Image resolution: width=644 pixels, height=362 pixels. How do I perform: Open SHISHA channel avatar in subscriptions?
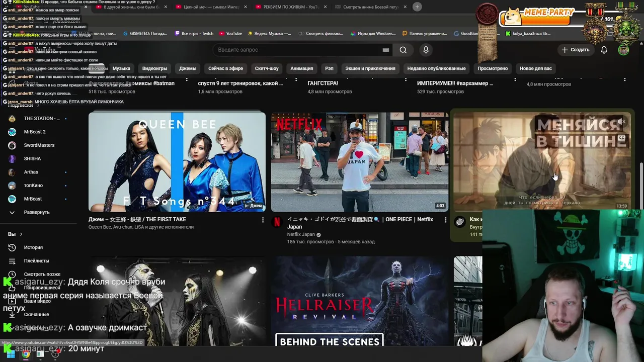pyautogui.click(x=12, y=159)
